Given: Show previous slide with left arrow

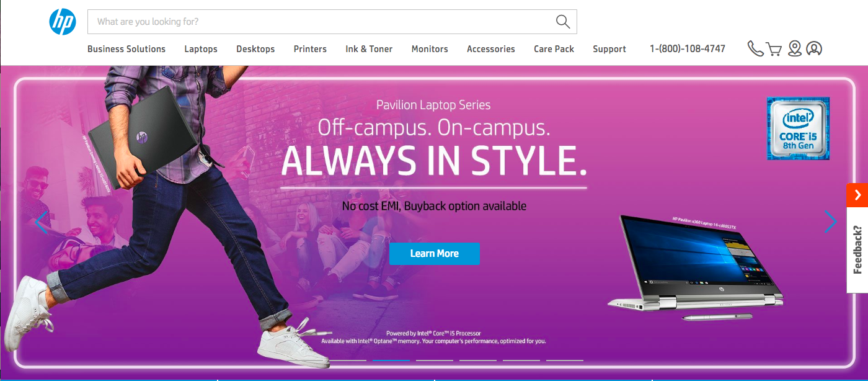Looking at the screenshot, I should 42,222.
